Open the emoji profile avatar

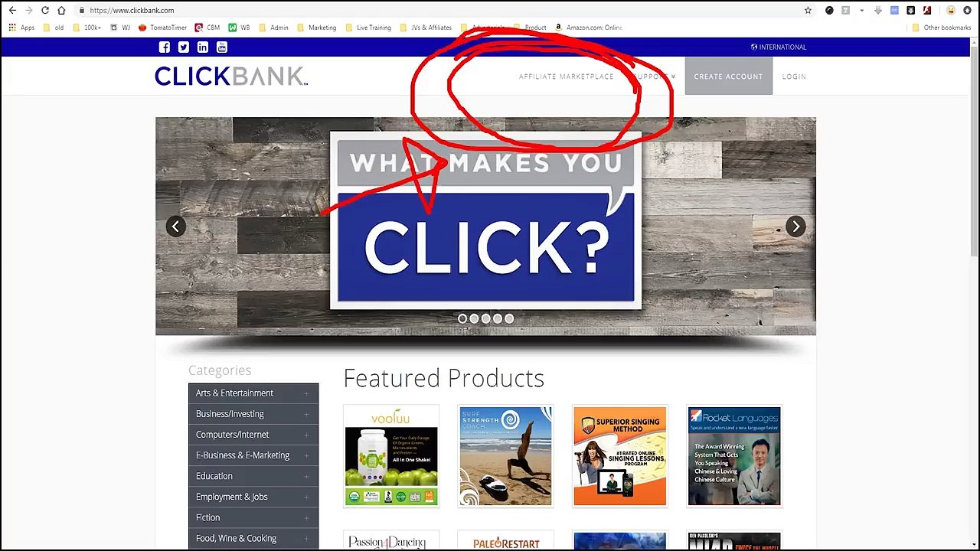(951, 11)
